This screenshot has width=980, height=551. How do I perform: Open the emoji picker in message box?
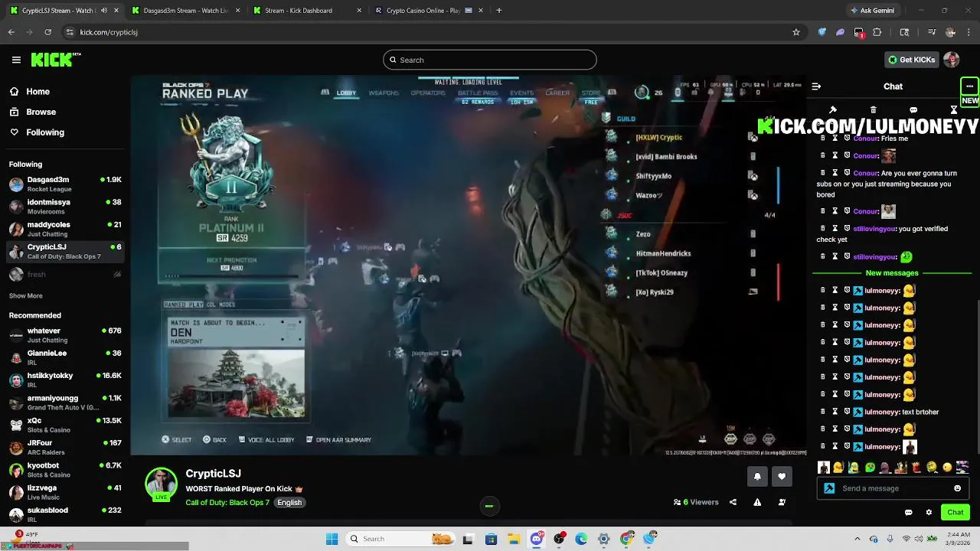pos(958,488)
